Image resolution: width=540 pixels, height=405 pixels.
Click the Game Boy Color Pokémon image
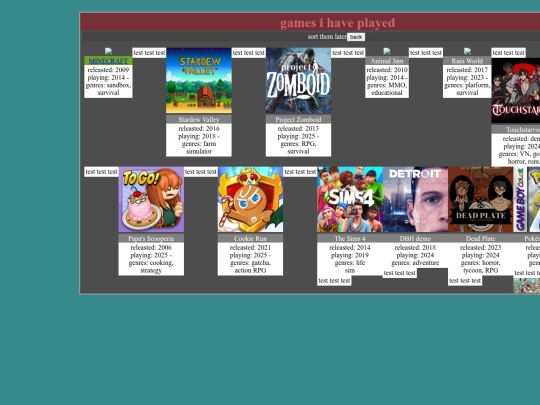point(527,199)
